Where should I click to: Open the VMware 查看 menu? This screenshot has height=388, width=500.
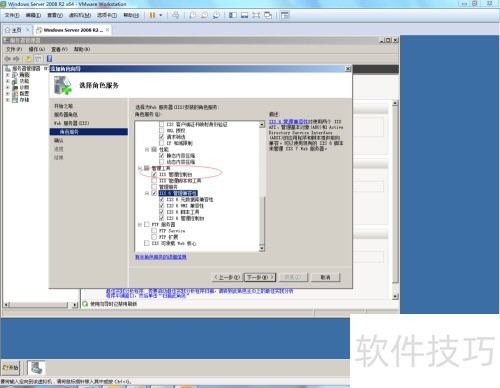55,15
